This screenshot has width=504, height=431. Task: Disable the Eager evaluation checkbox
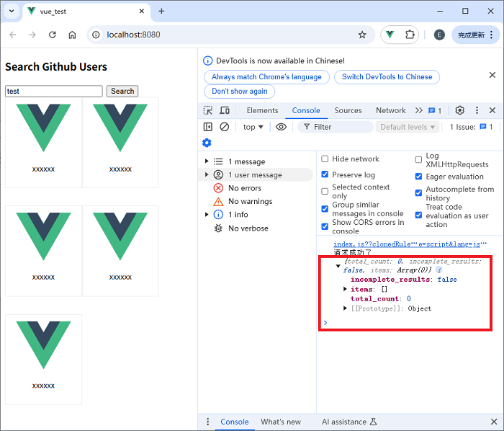click(x=419, y=177)
